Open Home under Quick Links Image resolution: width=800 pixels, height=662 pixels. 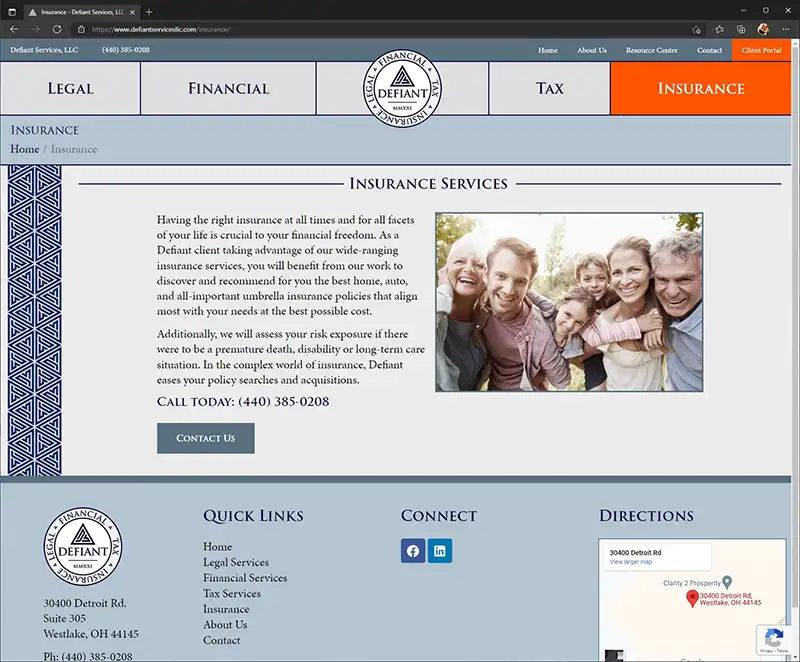click(217, 546)
